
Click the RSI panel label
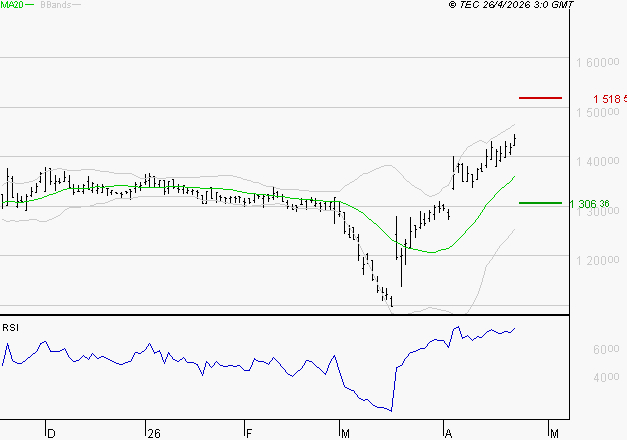point(10,327)
